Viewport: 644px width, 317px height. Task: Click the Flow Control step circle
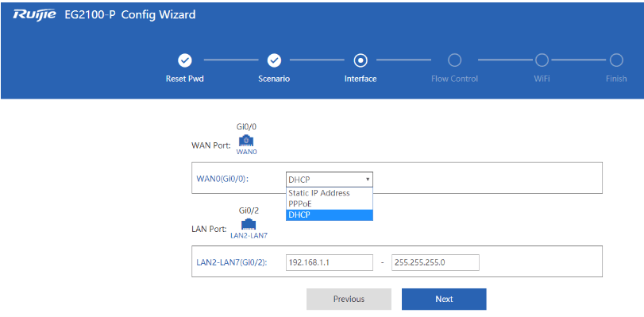tap(454, 60)
